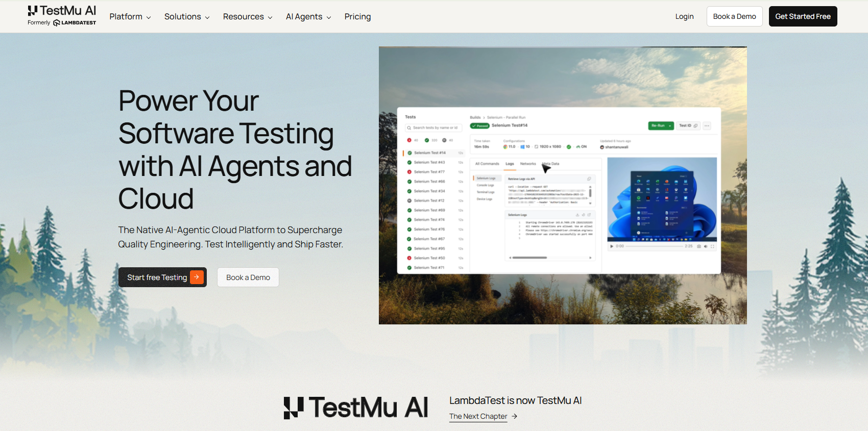The width and height of the screenshot is (868, 431).
Task: Click the Windows desktop video thumbnail
Action: [662, 199]
